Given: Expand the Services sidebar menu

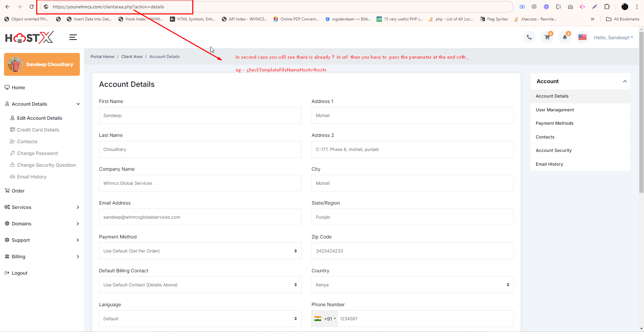Looking at the screenshot, I should tap(42, 207).
